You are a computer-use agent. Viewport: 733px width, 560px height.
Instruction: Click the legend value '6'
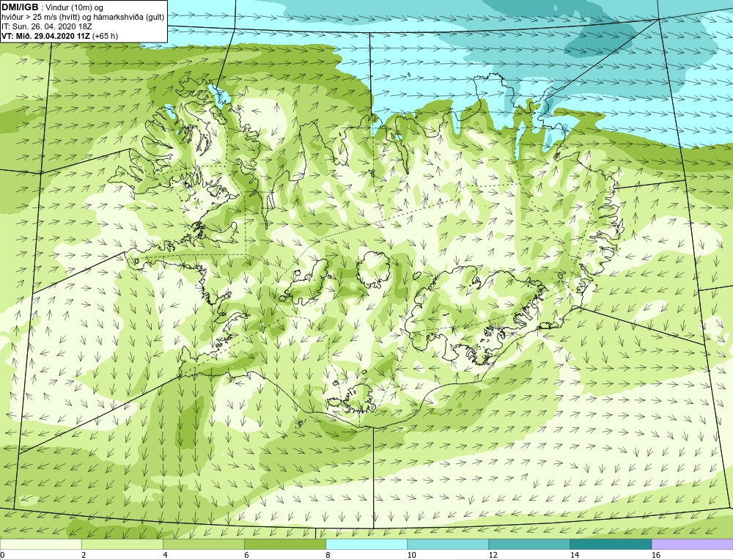247,555
